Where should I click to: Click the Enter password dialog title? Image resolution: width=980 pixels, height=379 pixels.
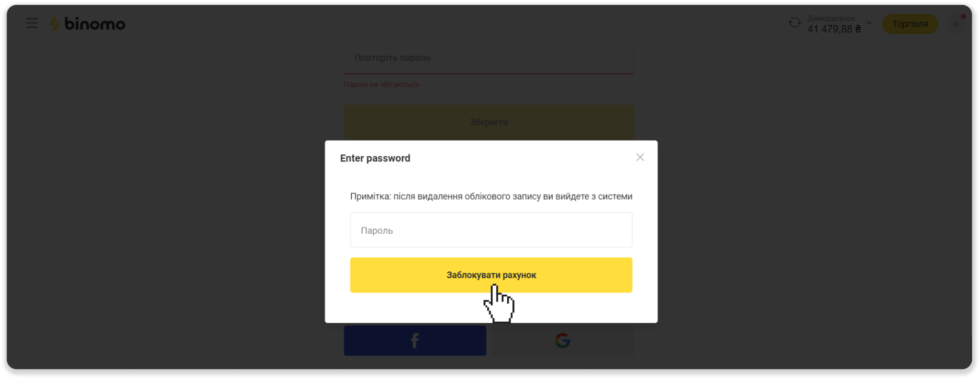tap(375, 158)
